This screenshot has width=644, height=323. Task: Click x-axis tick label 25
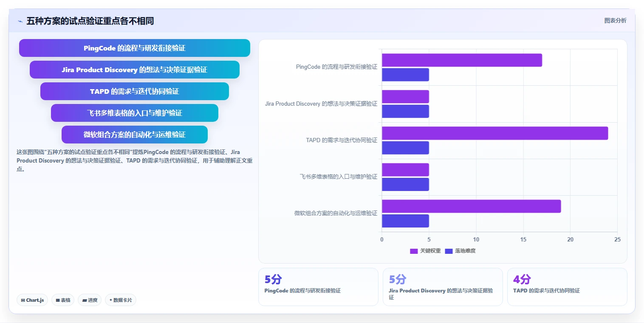tap(617, 240)
